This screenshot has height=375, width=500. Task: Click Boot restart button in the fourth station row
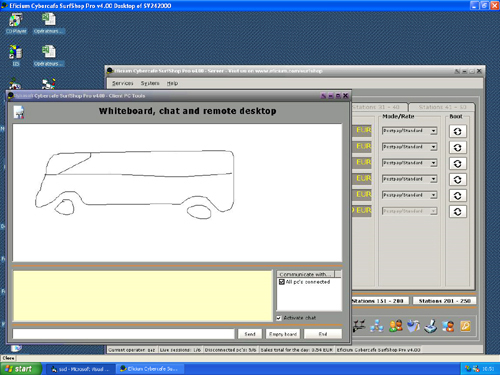pos(458,179)
